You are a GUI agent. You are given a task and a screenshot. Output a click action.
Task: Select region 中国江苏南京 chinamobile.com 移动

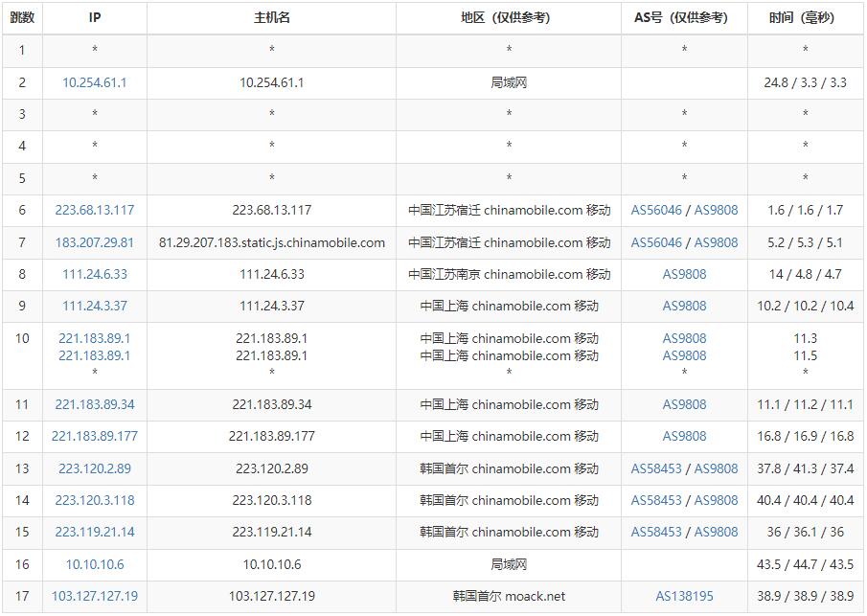click(509, 274)
